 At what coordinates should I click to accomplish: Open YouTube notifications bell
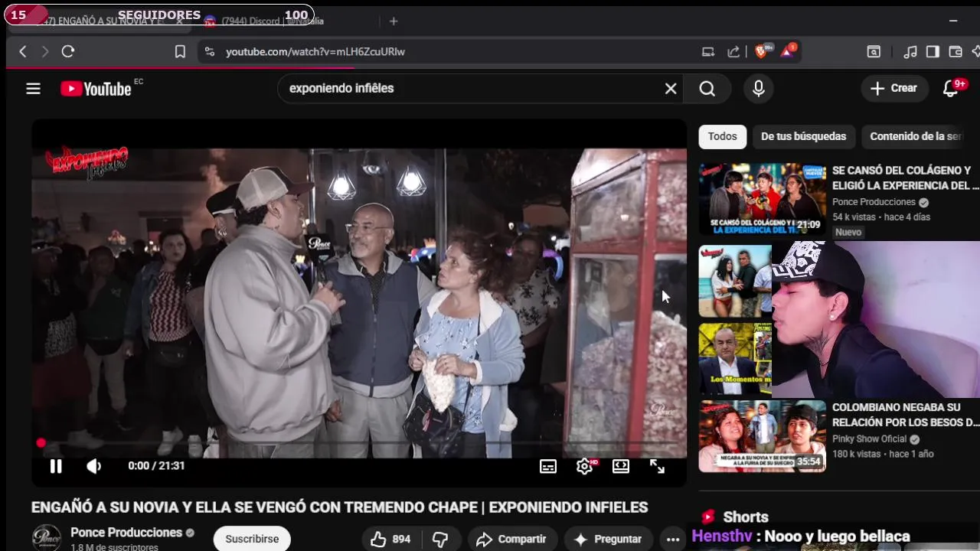click(952, 89)
